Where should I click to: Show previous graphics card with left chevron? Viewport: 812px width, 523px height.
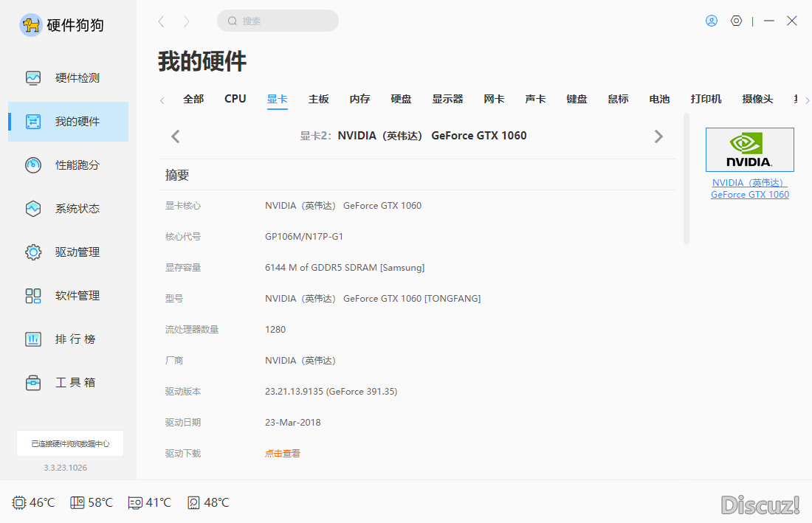pyautogui.click(x=176, y=136)
